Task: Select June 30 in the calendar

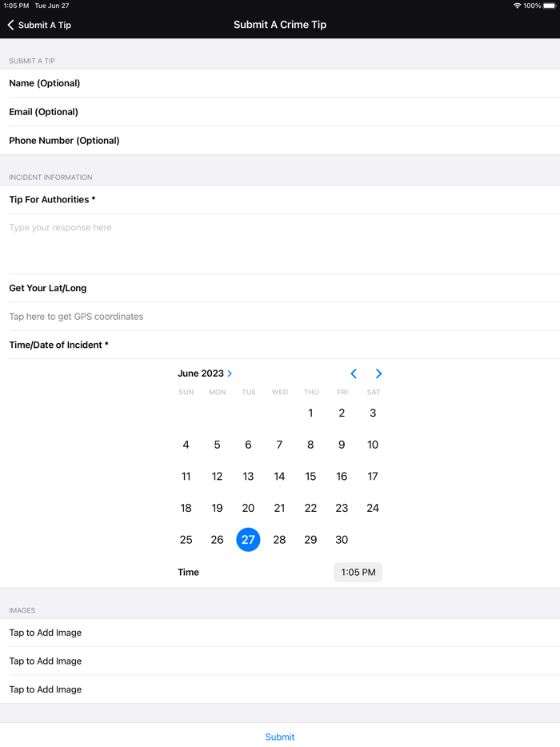Action: click(342, 540)
